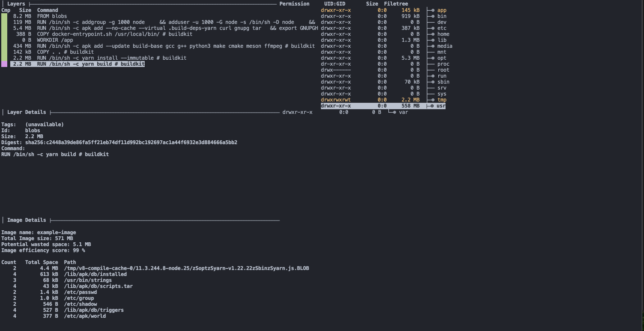
Task: Click the sha256 digest text
Action: click(131, 142)
